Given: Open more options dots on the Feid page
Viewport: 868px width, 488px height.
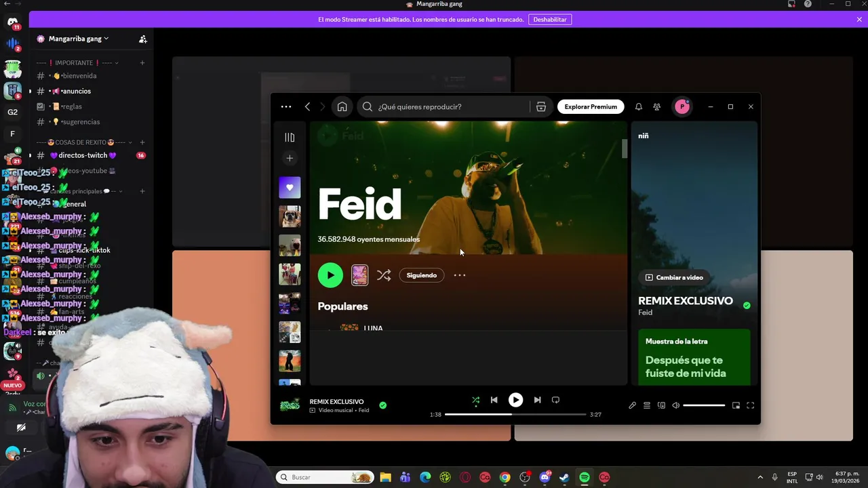Looking at the screenshot, I should [460, 275].
